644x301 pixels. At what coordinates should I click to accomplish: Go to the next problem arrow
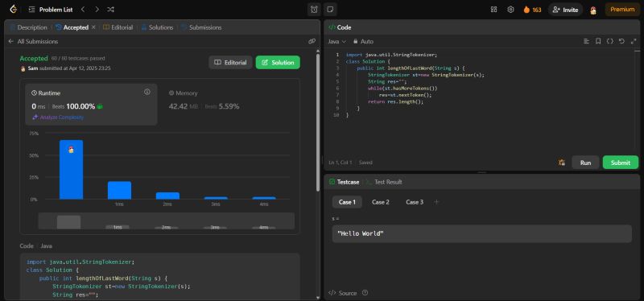97,10
